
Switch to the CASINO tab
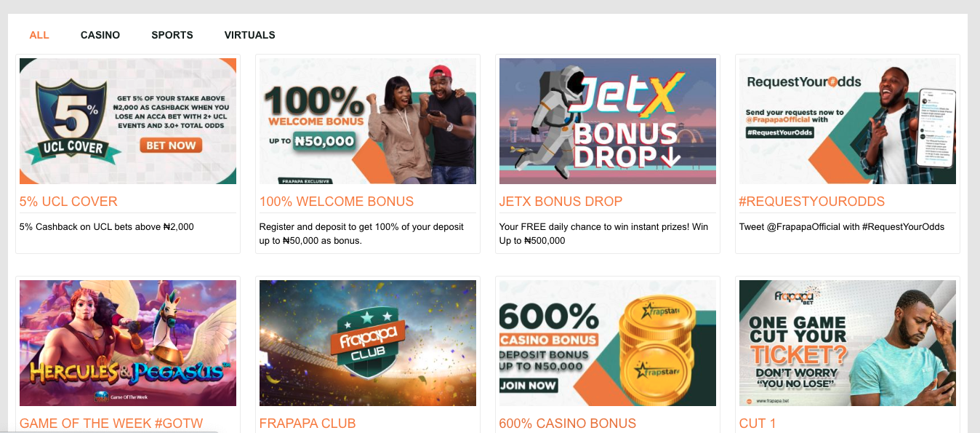coord(100,35)
